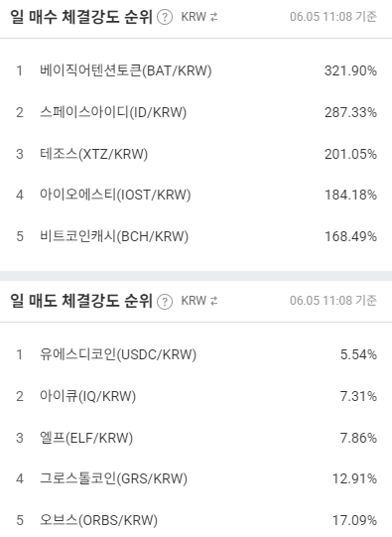Screen dimensions: 392x537
Task: Click the 5.54% strength value for USDC
Action: tap(358, 354)
